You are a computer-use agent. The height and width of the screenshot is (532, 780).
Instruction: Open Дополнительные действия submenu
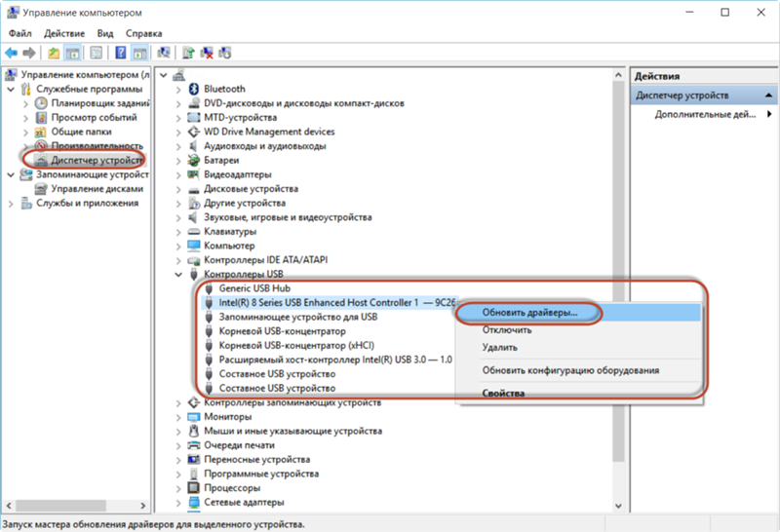704,114
